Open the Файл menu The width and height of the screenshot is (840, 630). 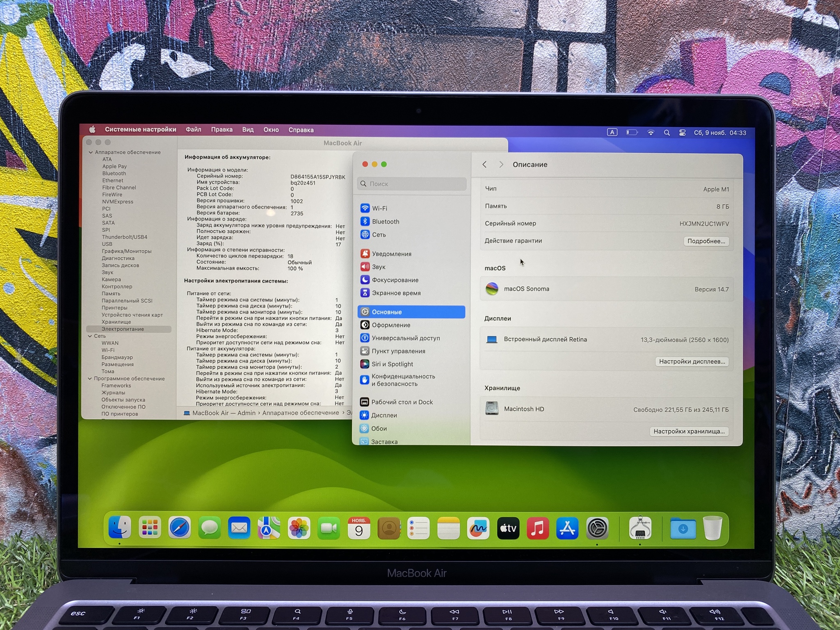coord(193,130)
